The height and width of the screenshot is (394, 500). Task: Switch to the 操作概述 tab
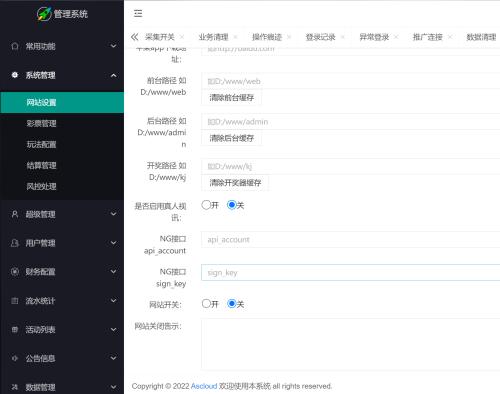click(267, 37)
